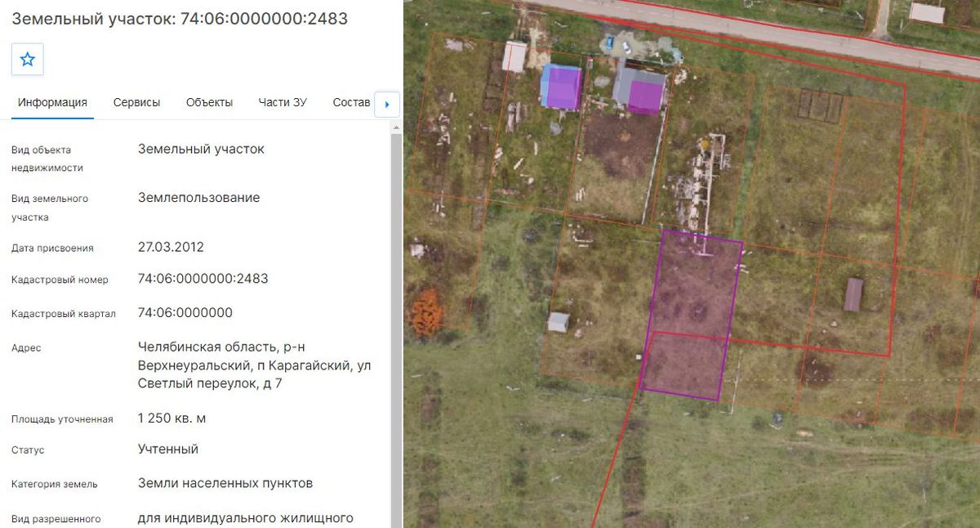Click the blue-roofed building highlighted in purple
This screenshot has height=528, width=980.
[562, 87]
